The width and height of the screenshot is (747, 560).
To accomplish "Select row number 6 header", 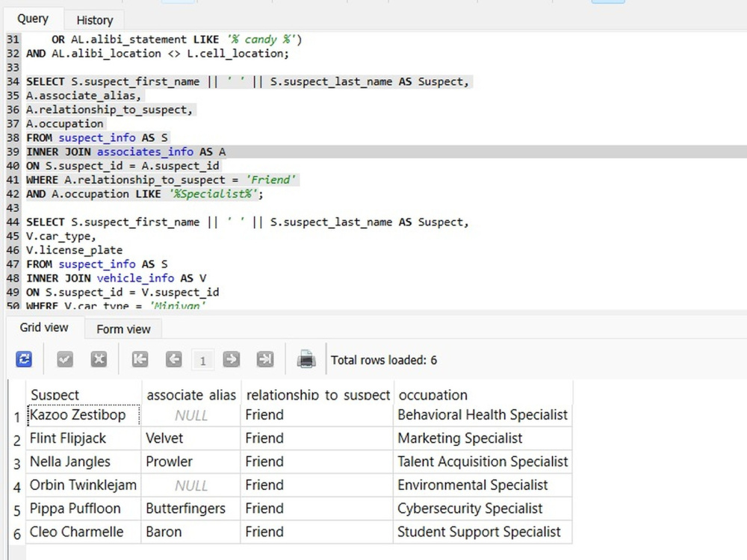I will [17, 533].
